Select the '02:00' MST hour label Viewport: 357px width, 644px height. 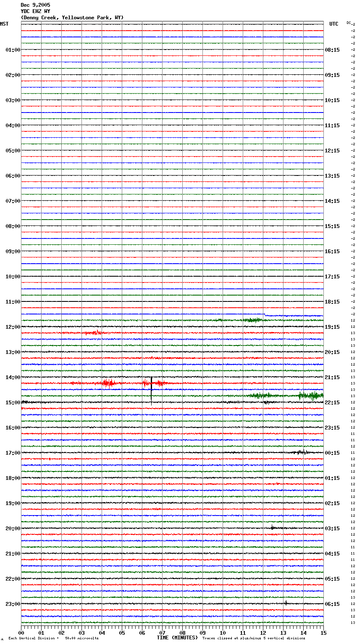click(13, 75)
